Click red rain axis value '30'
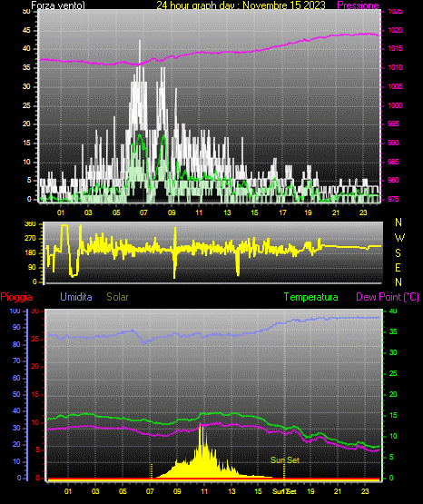This screenshot has width=423, height=504. tap(35, 311)
